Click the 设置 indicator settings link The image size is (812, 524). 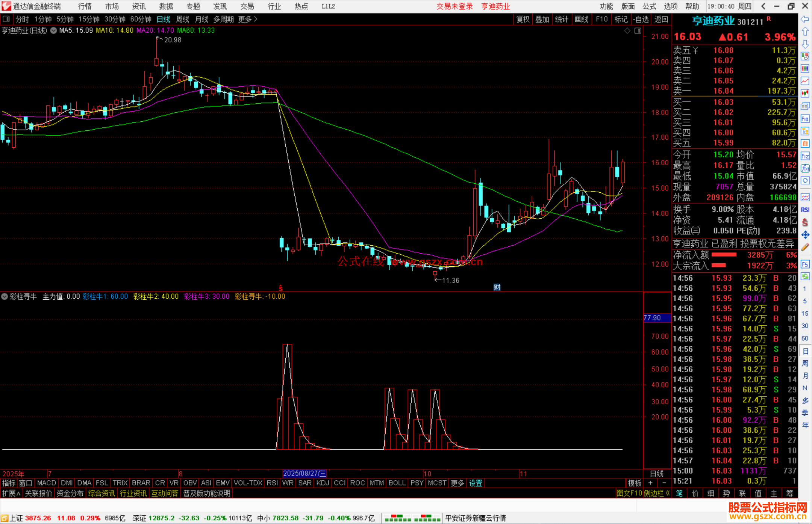click(x=475, y=483)
